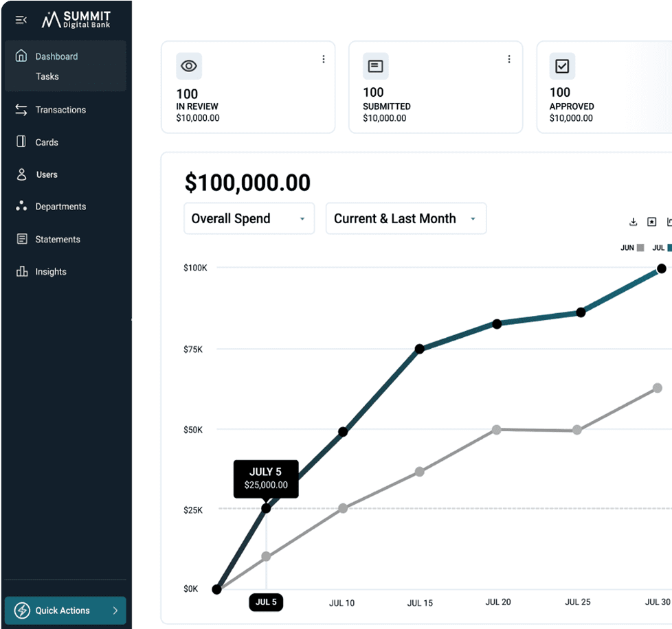Select the July 20 dark line data point

(x=497, y=323)
